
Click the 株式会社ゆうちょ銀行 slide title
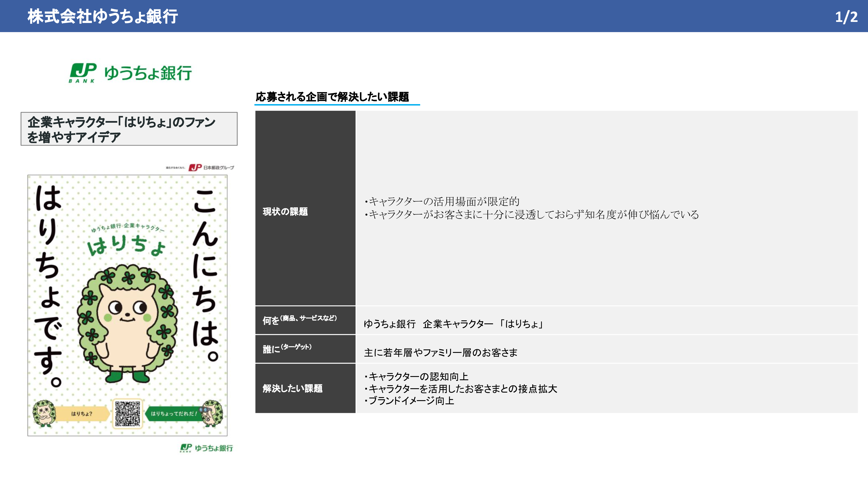[102, 16]
